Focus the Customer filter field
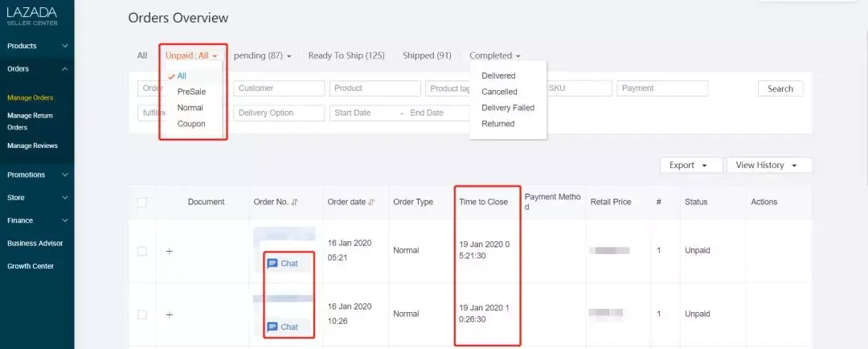Screen dimensions: 868x349 [279, 88]
